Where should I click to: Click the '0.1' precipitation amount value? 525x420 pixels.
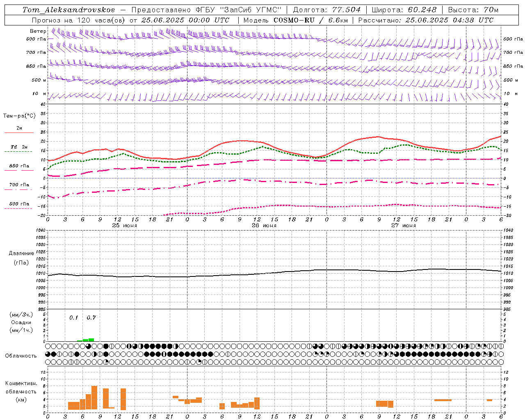click(x=73, y=318)
